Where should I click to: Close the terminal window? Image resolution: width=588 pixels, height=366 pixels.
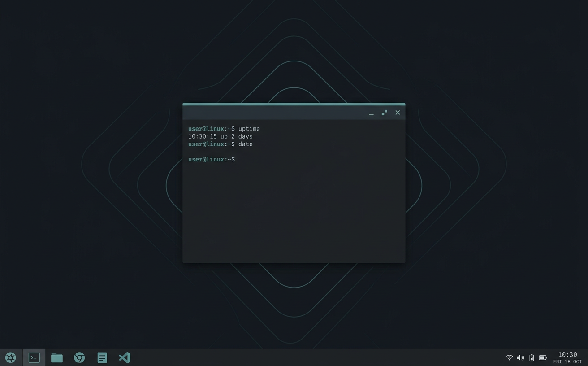pyautogui.click(x=398, y=113)
